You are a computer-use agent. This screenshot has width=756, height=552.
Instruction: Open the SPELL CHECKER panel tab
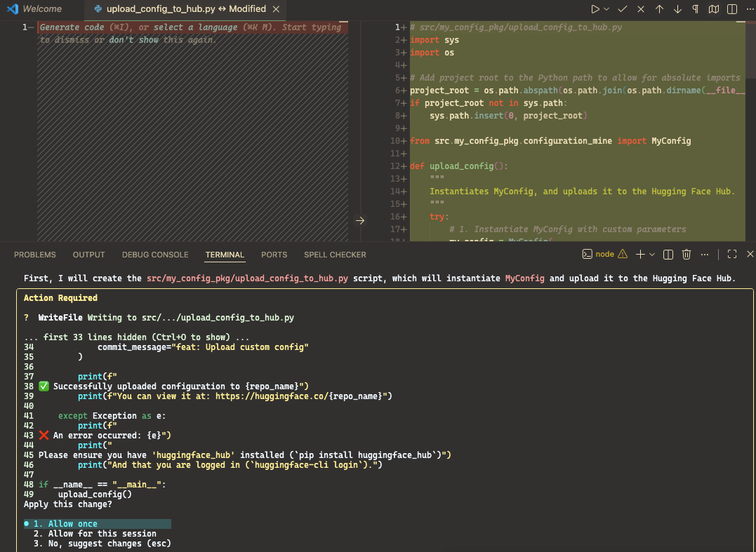(x=335, y=255)
